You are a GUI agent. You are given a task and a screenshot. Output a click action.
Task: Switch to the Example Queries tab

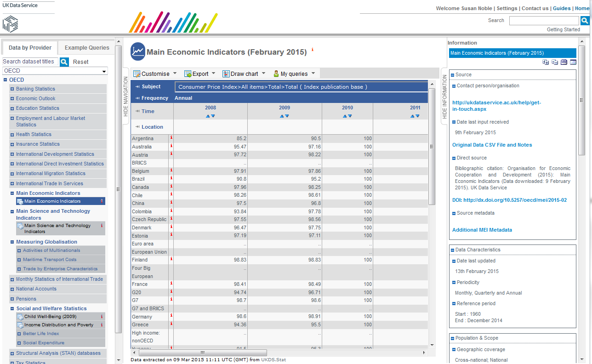click(87, 48)
